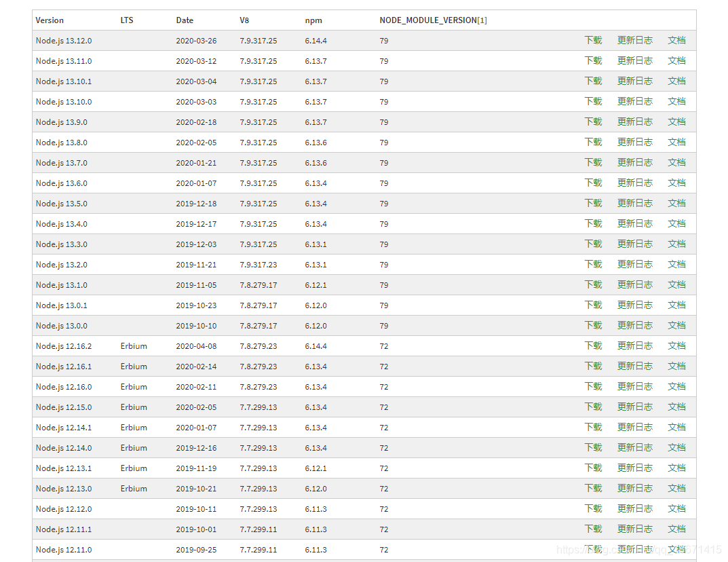
Task: Click Erbium label in Node.js 12.15.0 row
Action: click(134, 407)
